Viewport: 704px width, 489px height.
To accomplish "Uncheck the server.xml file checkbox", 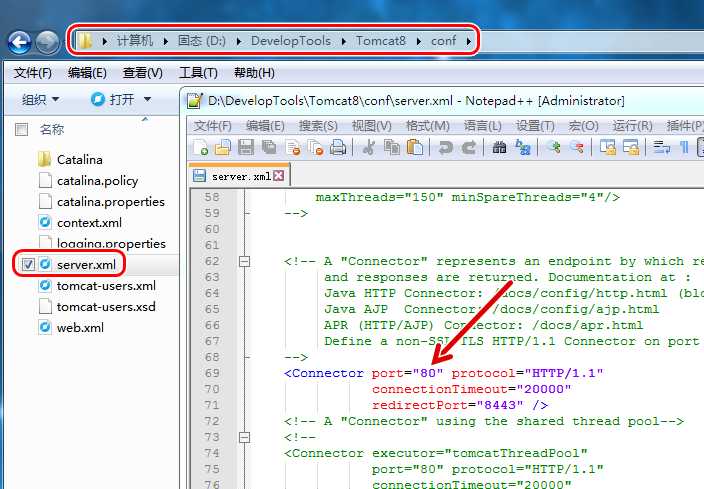I will (x=28, y=264).
